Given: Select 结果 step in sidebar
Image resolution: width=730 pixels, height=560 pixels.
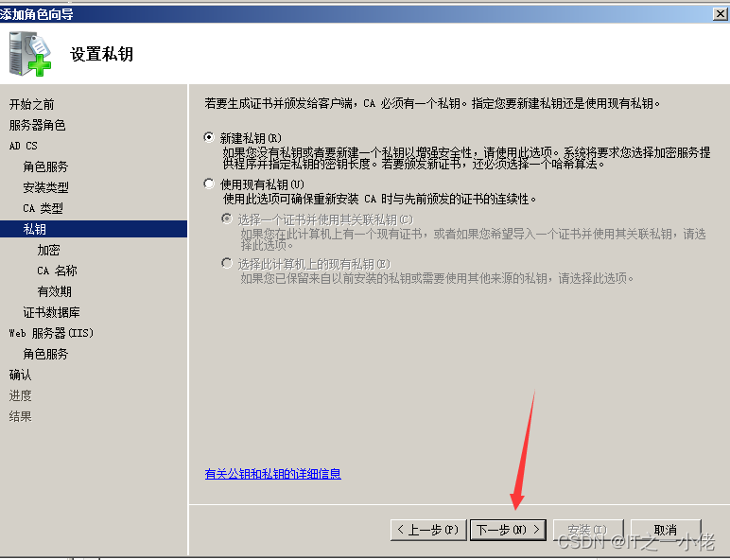Looking at the screenshot, I should coord(21,416).
